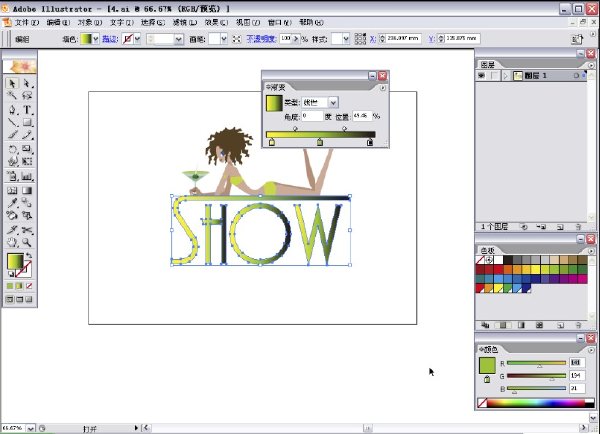
Task: Select the Direct Selection tool
Action: coord(27,83)
